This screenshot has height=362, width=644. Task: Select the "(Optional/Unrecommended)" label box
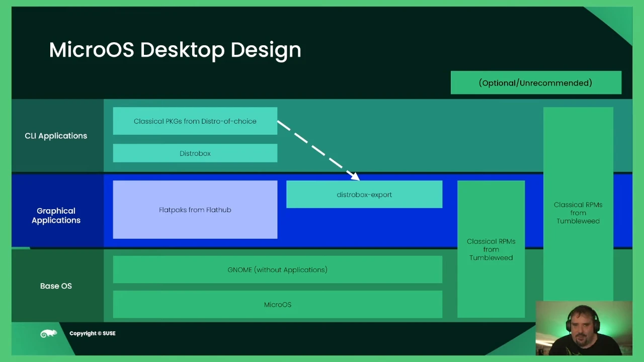pos(536,82)
